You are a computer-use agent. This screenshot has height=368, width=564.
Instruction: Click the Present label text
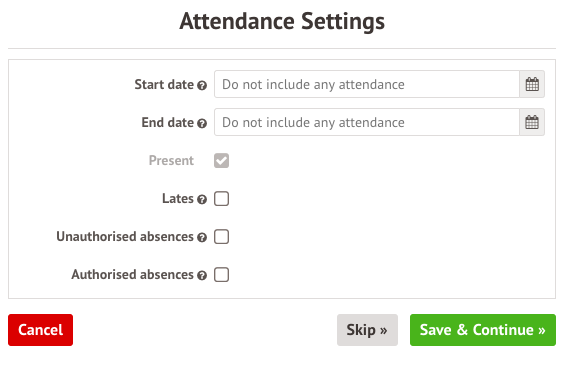click(171, 160)
